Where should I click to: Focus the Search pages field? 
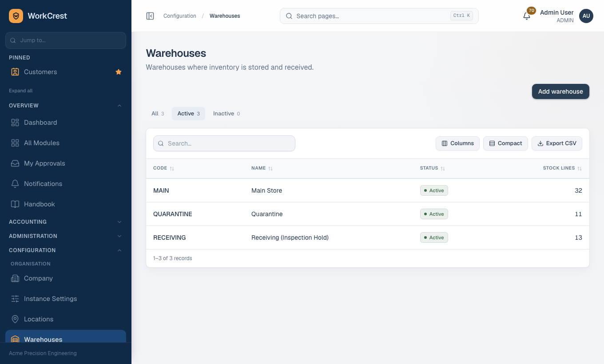[x=379, y=16]
